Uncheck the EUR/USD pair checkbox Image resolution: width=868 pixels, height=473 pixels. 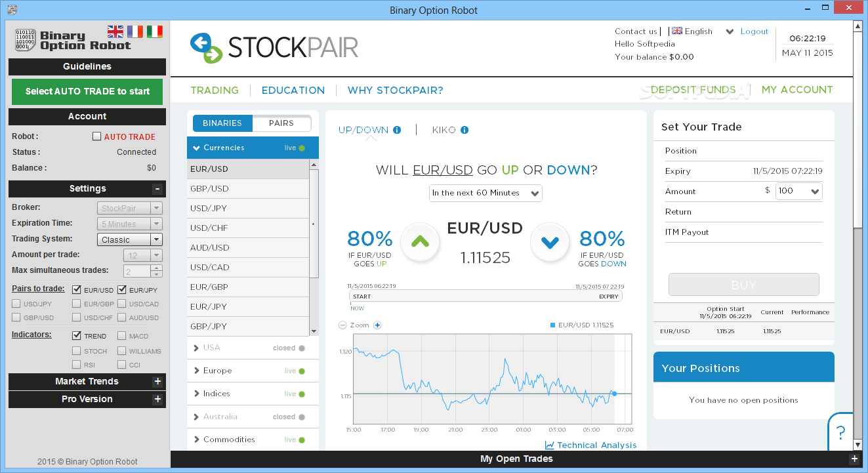point(77,289)
